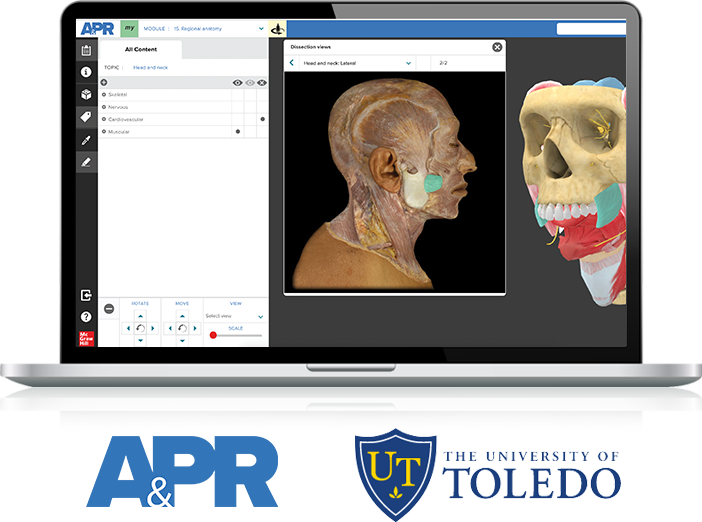
Task: Click the Head and neck topic link
Action: coord(150,68)
